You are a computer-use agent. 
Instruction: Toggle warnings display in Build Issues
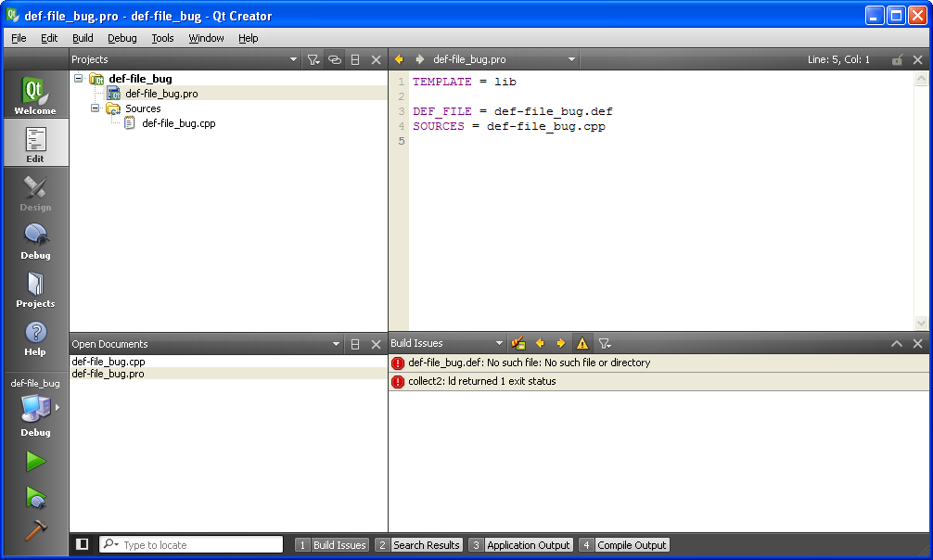point(582,344)
